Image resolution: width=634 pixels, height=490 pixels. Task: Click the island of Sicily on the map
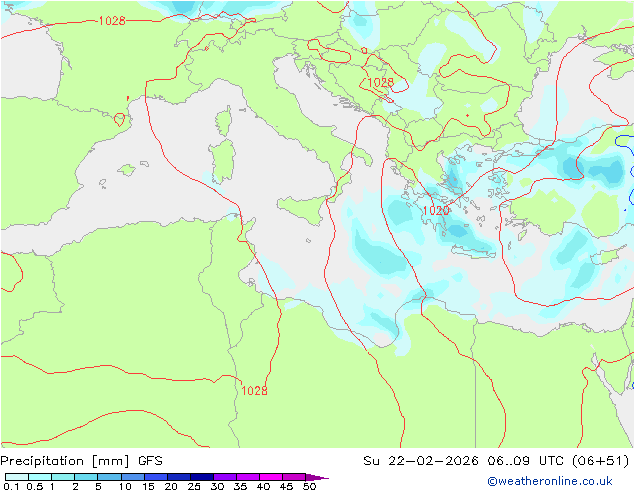click(x=303, y=209)
